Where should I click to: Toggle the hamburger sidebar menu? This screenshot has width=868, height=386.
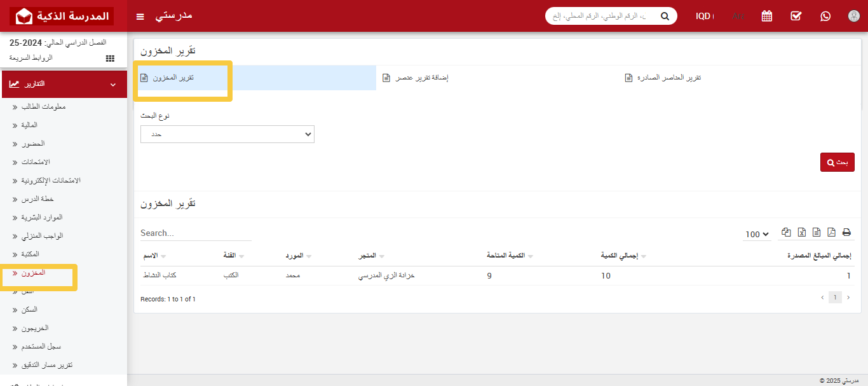pyautogui.click(x=140, y=16)
